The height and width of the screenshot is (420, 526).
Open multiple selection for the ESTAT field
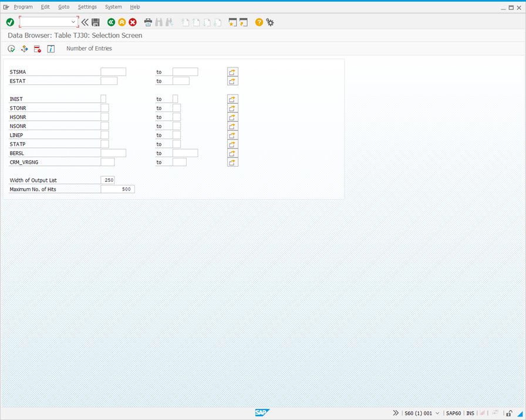(x=232, y=81)
